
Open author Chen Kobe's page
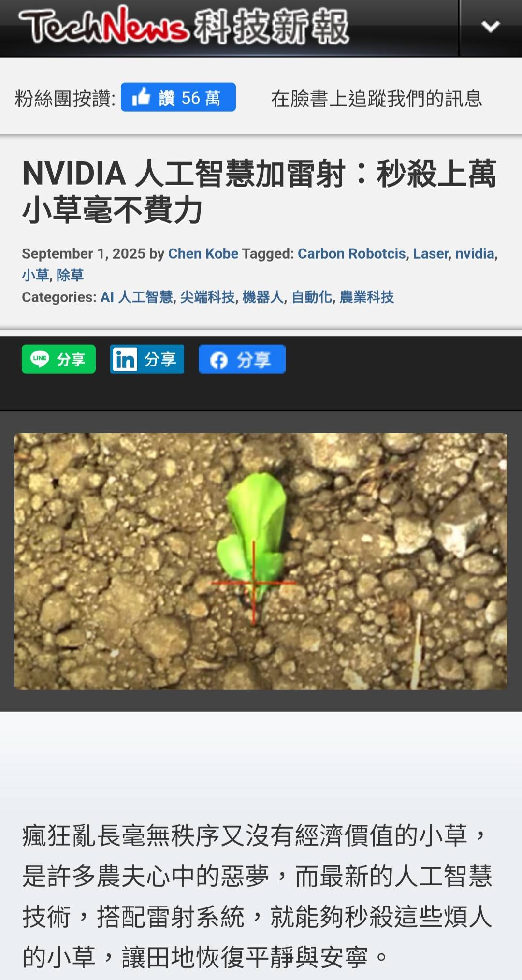[203, 254]
